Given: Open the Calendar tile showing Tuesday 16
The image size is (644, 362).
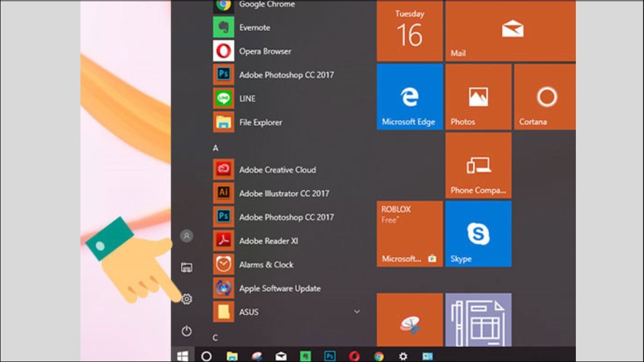Looking at the screenshot, I should point(410,31).
